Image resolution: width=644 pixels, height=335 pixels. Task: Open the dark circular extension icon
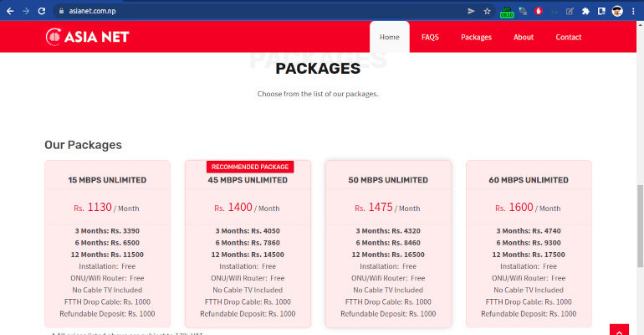coord(555,11)
